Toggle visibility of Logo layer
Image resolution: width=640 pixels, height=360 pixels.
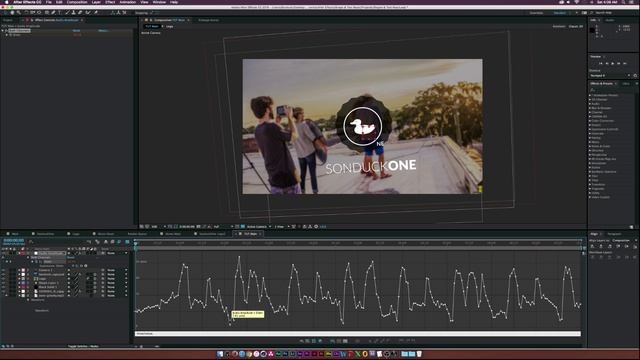(3, 279)
